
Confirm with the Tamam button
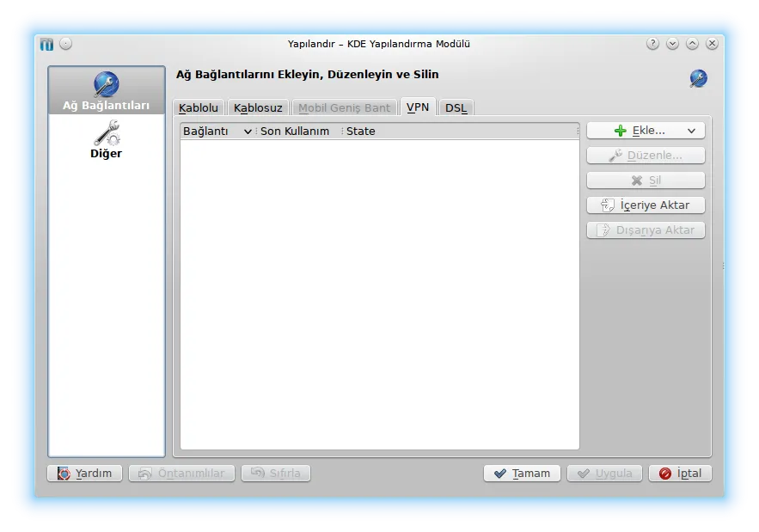point(522,474)
